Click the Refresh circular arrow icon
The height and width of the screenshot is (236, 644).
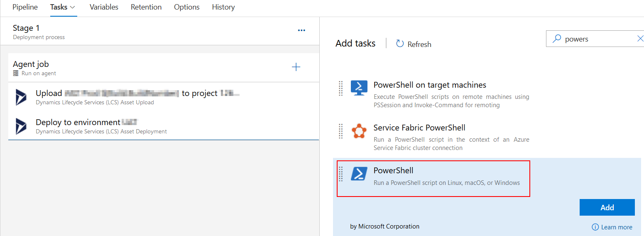[400, 44]
